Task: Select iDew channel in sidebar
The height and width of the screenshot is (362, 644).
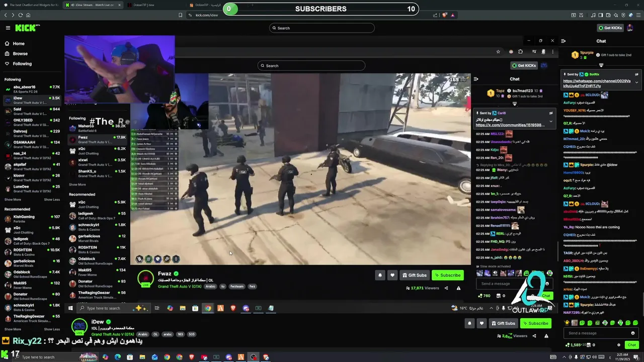Action: pos(31,100)
